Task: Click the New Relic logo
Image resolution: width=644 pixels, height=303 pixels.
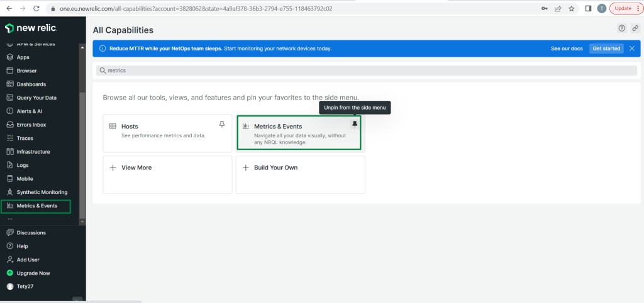Action: (31, 28)
